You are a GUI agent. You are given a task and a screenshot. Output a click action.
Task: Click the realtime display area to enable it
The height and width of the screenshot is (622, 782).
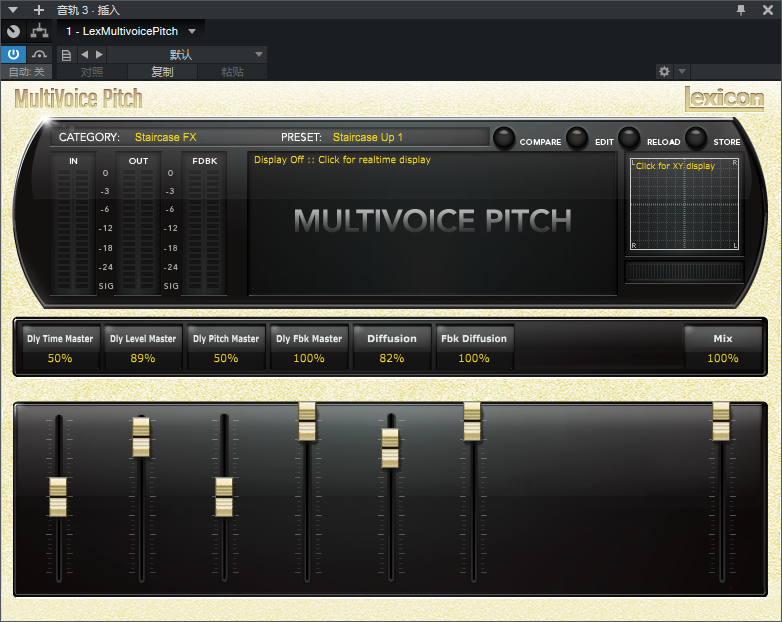(x=432, y=223)
